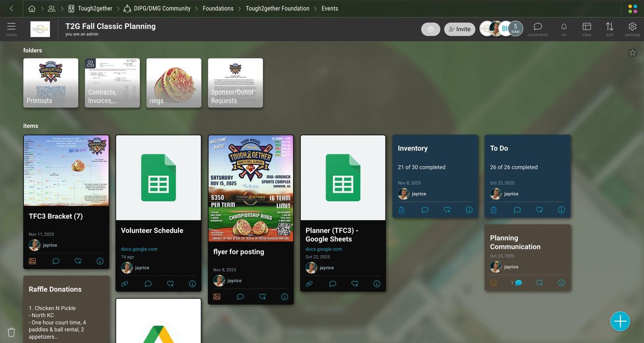Star this board as favorite
The height and width of the screenshot is (343, 644).
pos(632,52)
